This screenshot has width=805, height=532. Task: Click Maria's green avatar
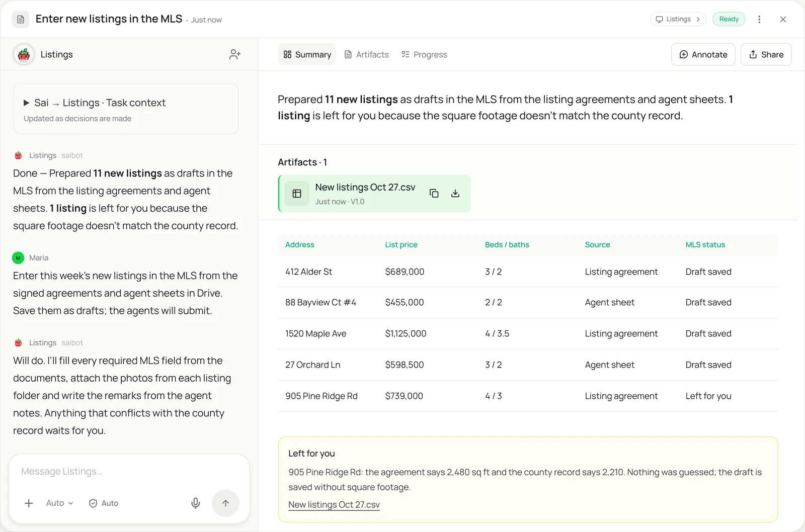pos(18,258)
